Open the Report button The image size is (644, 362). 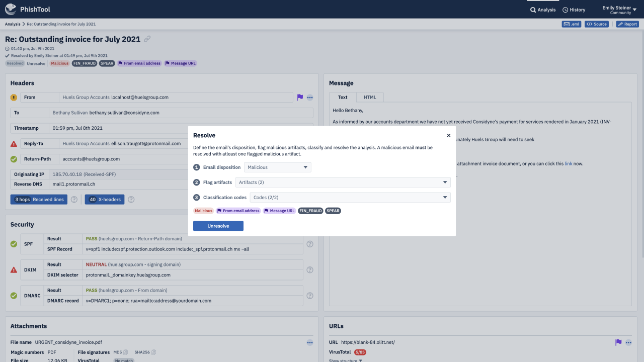[x=627, y=24]
